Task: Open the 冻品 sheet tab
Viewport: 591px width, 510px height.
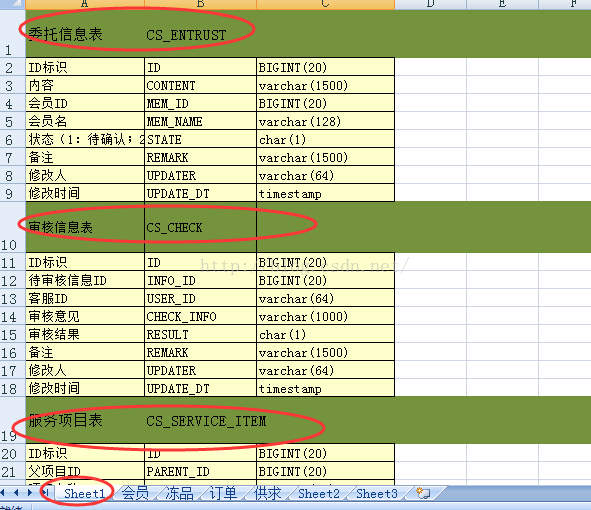Action: coord(179,493)
